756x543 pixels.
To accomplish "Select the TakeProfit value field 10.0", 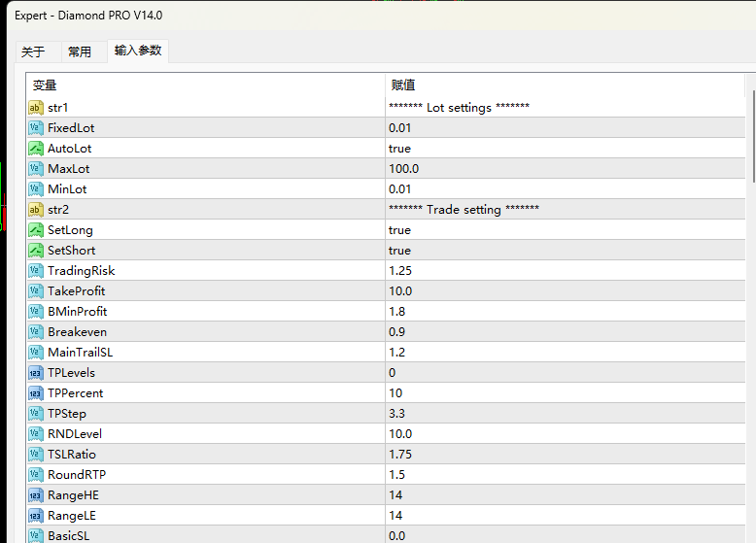I will (x=400, y=291).
